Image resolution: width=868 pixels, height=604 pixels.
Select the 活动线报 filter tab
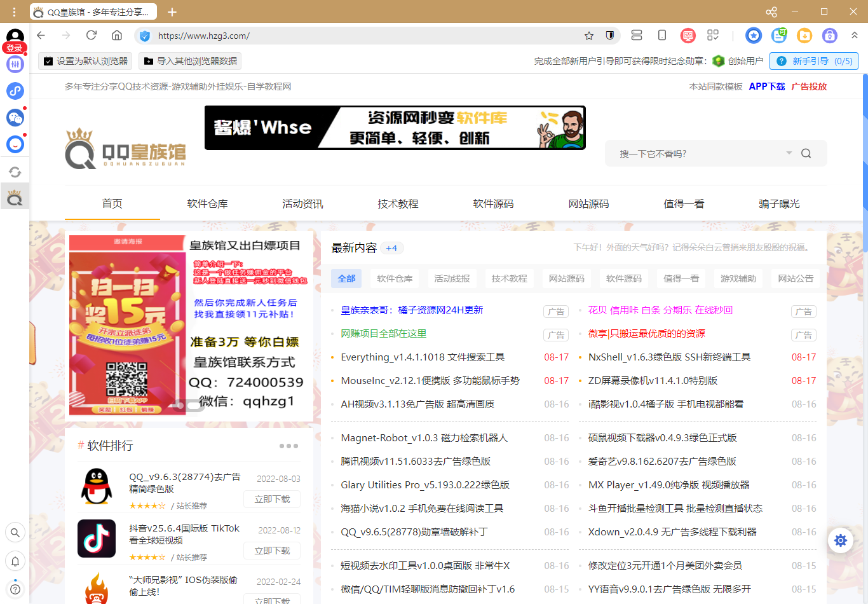click(452, 278)
